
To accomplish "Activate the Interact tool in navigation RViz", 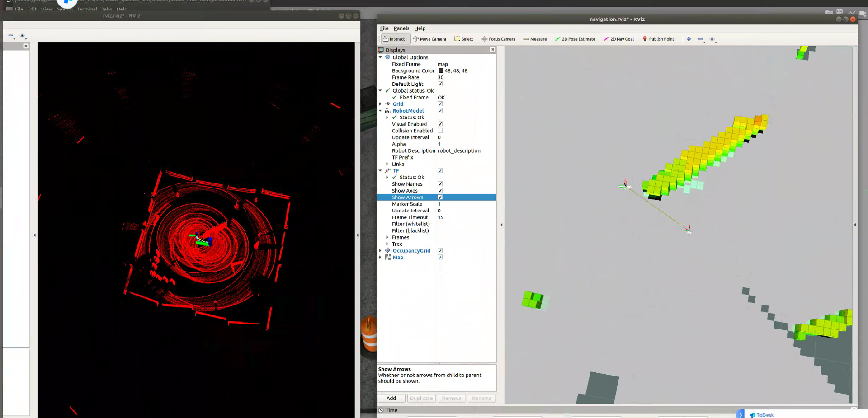I will (396, 39).
